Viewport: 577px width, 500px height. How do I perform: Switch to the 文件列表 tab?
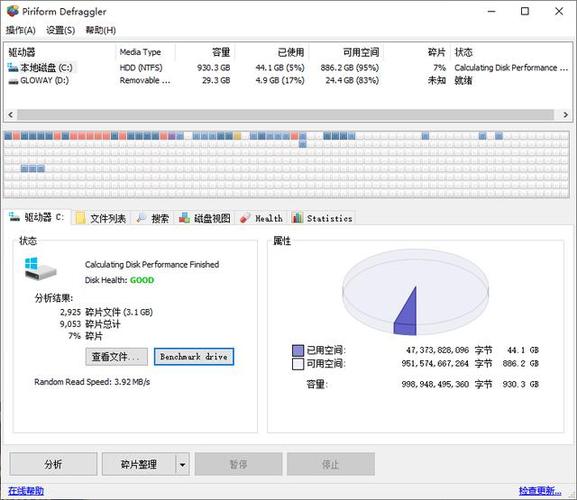(x=100, y=219)
